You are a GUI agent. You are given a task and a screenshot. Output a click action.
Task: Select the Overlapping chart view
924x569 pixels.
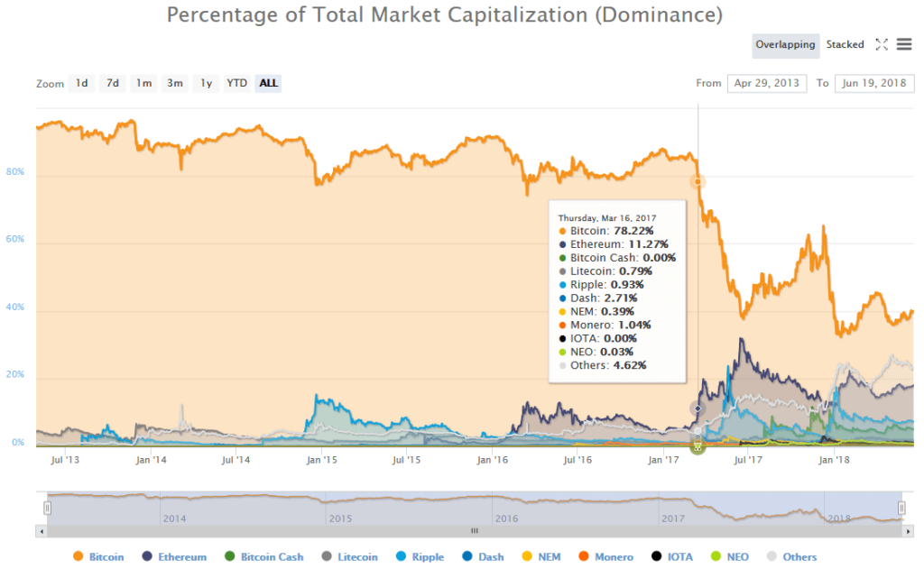point(785,43)
